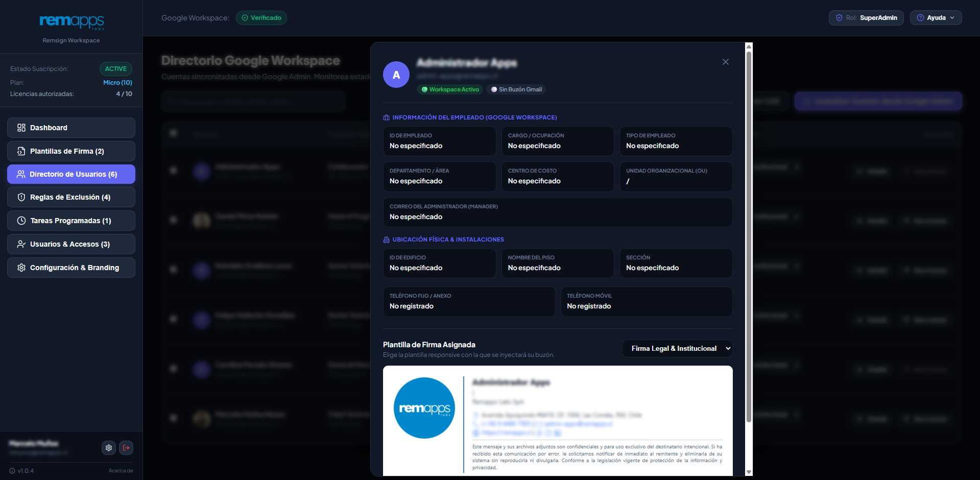
Task: Open Configuración & Branding section
Action: tap(71, 268)
